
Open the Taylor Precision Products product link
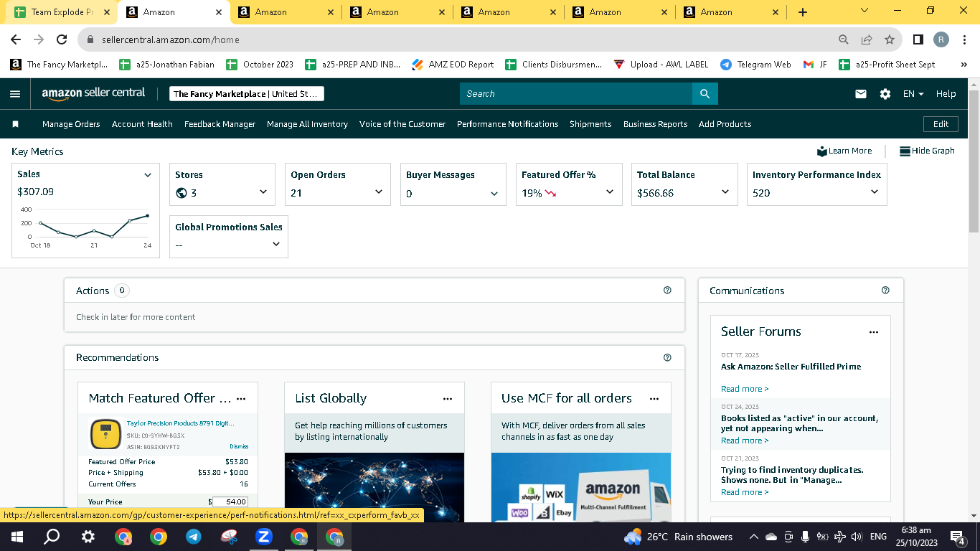point(181,423)
